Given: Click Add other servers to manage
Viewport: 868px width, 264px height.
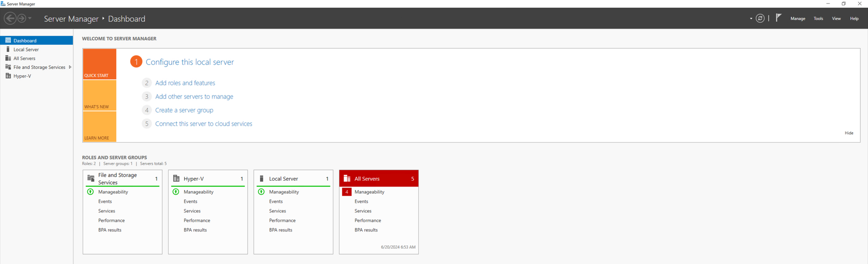Looking at the screenshot, I should pyautogui.click(x=194, y=96).
